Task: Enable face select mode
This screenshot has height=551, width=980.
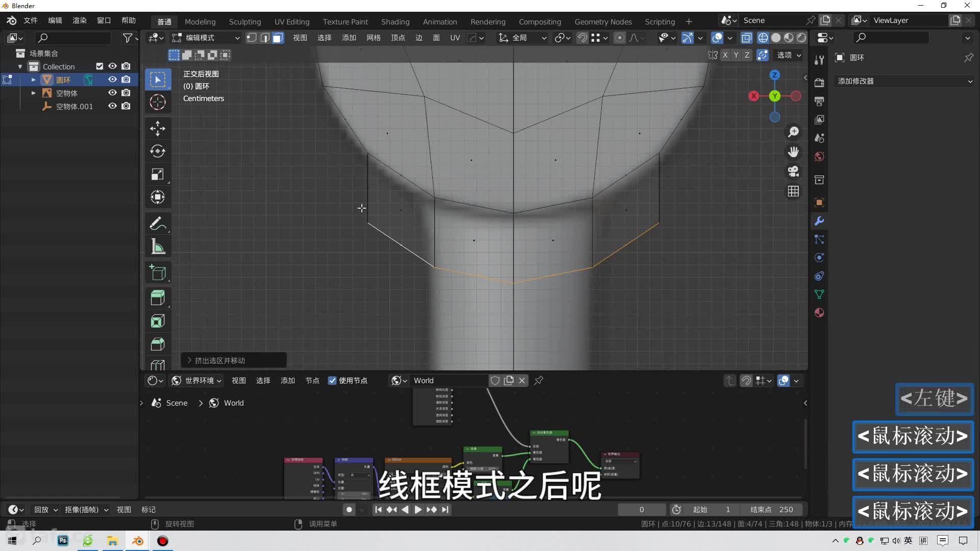Action: coord(278,38)
